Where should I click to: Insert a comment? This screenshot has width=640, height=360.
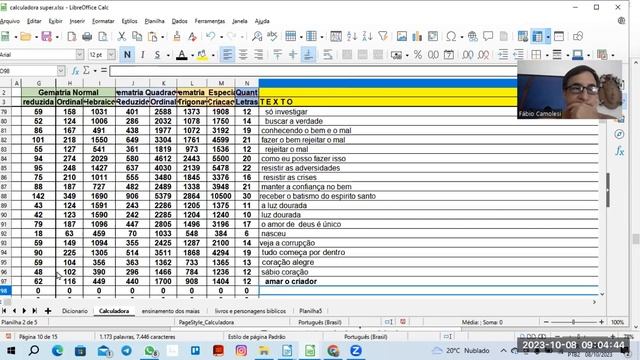pos(488,37)
